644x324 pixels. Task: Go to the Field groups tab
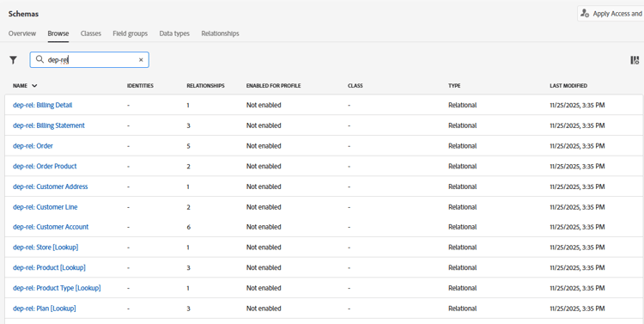coord(131,34)
